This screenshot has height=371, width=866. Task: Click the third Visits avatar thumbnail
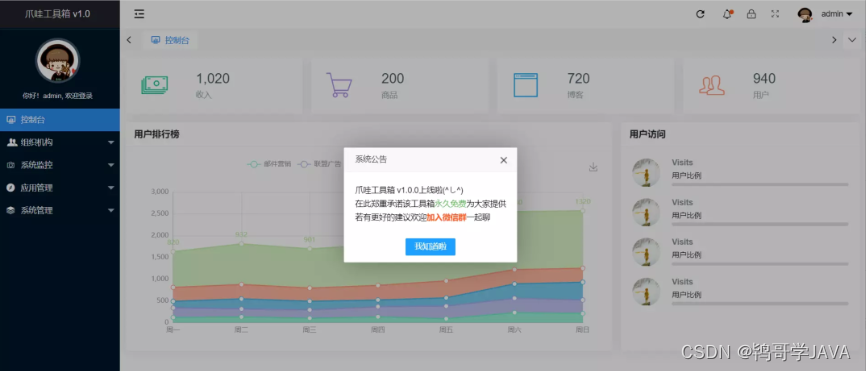646,252
